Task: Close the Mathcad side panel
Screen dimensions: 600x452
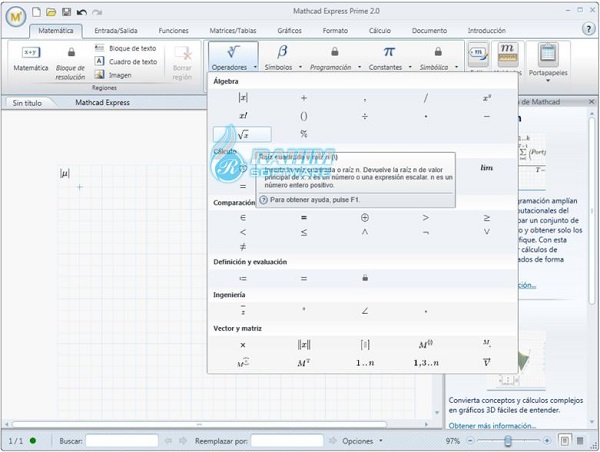Action: pyautogui.click(x=592, y=102)
